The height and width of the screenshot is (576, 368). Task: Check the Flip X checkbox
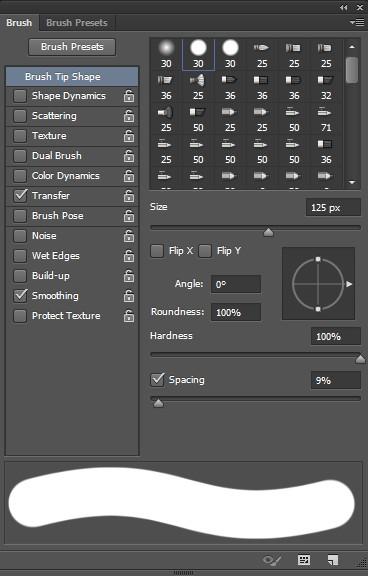(x=157, y=251)
